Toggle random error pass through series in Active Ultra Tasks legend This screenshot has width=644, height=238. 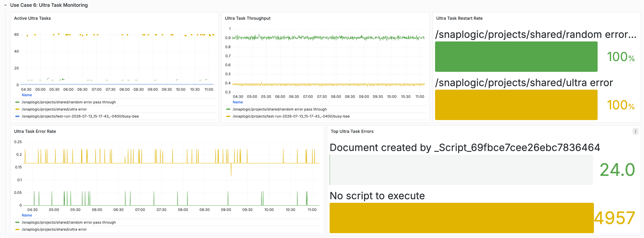pyautogui.click(x=69, y=102)
